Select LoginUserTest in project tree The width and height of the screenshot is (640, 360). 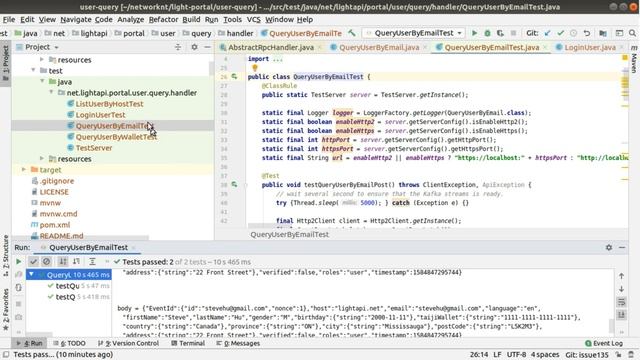100,115
